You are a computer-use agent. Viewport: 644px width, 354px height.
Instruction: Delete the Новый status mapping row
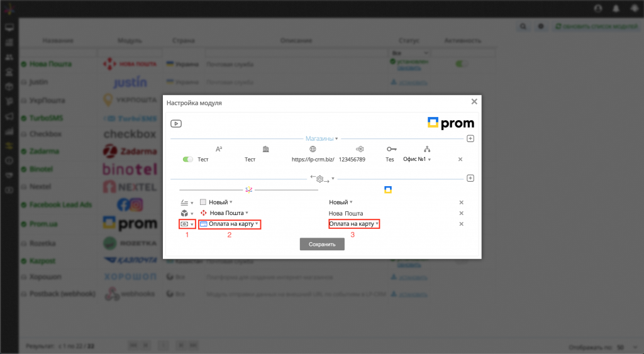click(461, 202)
